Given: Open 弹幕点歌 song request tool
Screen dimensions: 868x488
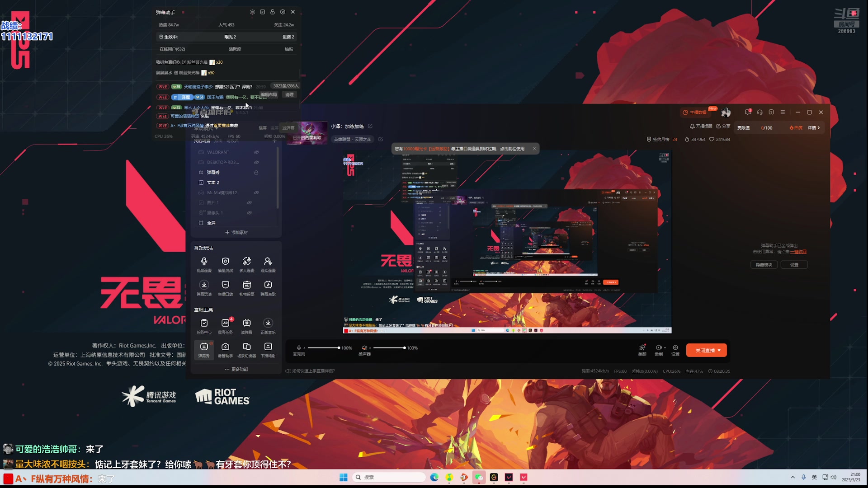Looking at the screenshot, I should pos(268,288).
